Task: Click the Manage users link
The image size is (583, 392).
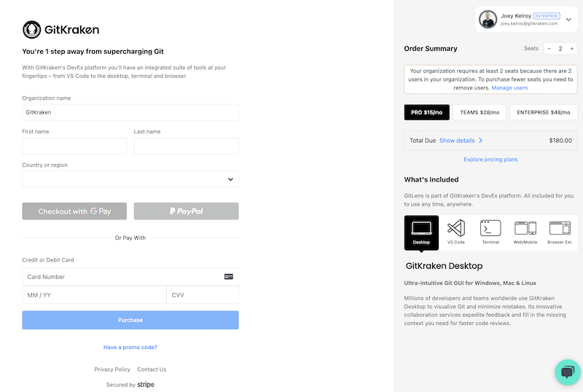Action: coord(509,87)
